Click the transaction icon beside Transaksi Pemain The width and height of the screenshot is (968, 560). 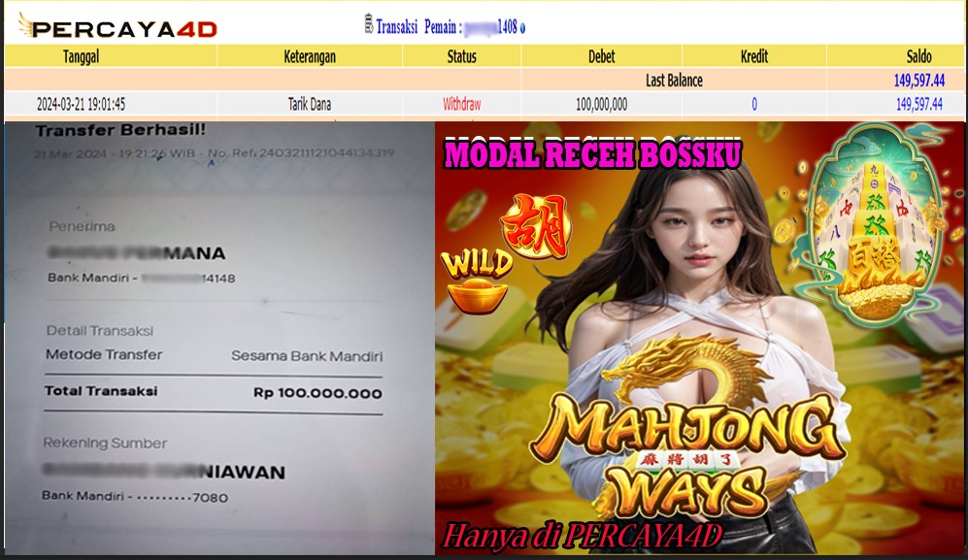click(x=368, y=26)
